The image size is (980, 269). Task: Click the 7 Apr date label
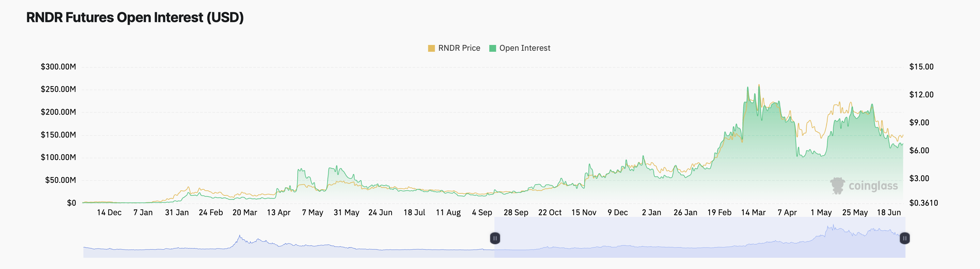click(x=787, y=213)
